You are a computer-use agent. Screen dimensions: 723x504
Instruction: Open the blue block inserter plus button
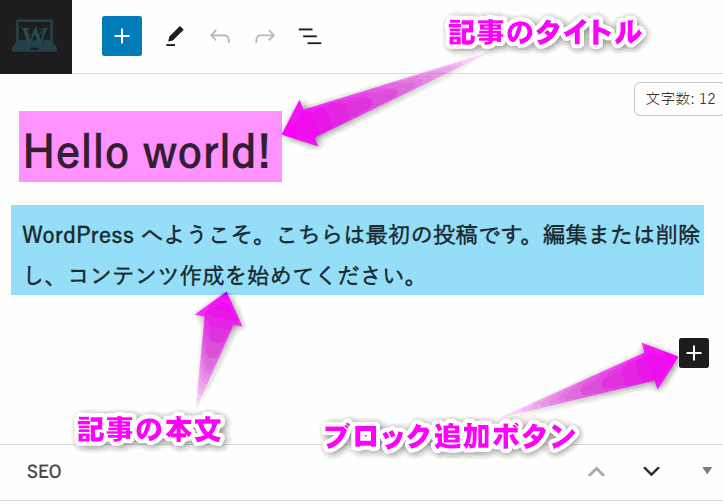tap(122, 36)
